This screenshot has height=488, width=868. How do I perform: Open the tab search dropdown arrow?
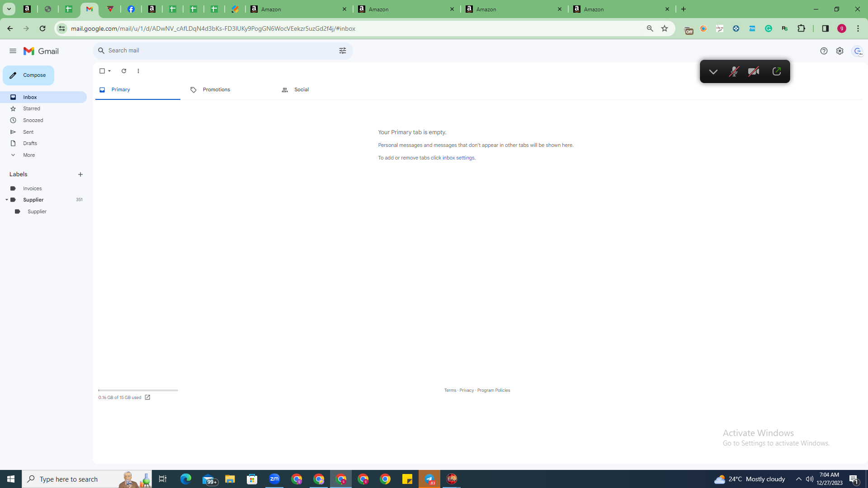(x=9, y=9)
